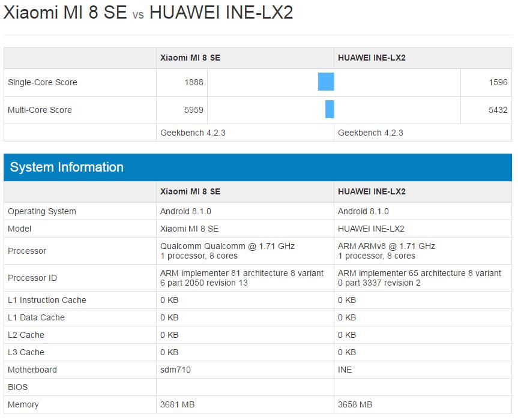
Task: Click the HUAWEI INE-LX2 Model value
Action: click(371, 229)
